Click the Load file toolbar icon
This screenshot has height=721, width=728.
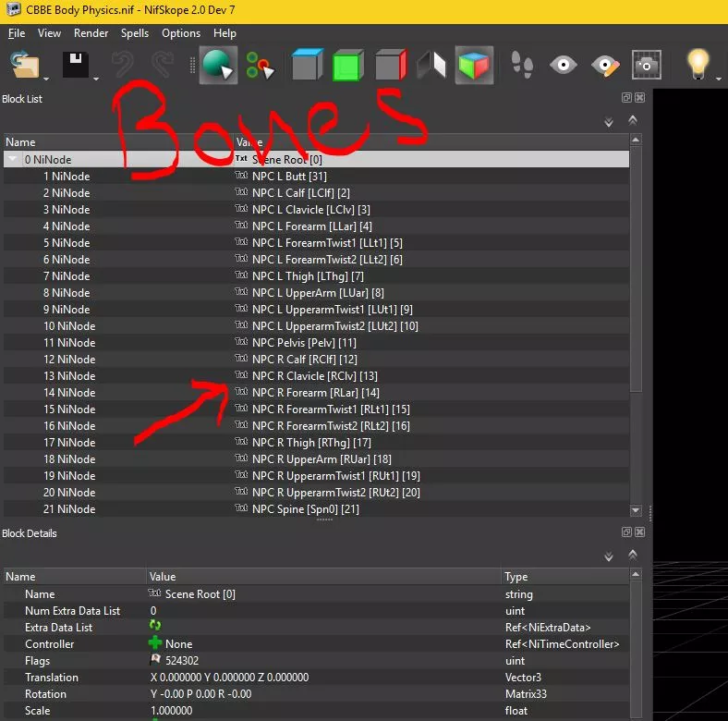(x=25, y=65)
